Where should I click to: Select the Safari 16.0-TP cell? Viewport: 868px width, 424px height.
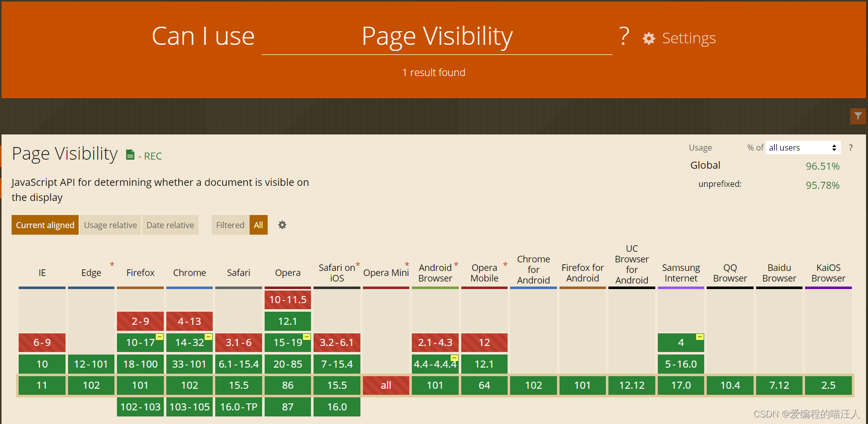click(238, 407)
